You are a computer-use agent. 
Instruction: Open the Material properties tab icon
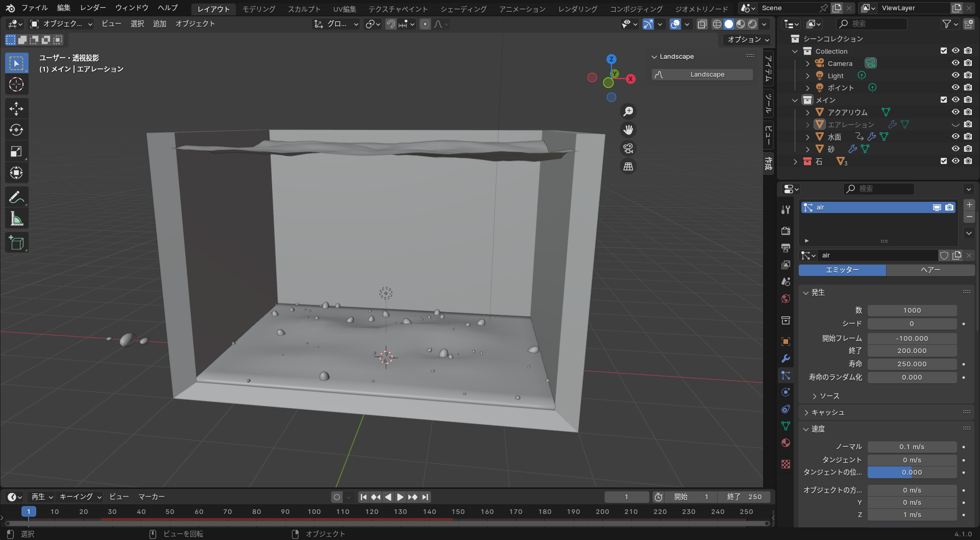tap(786, 442)
